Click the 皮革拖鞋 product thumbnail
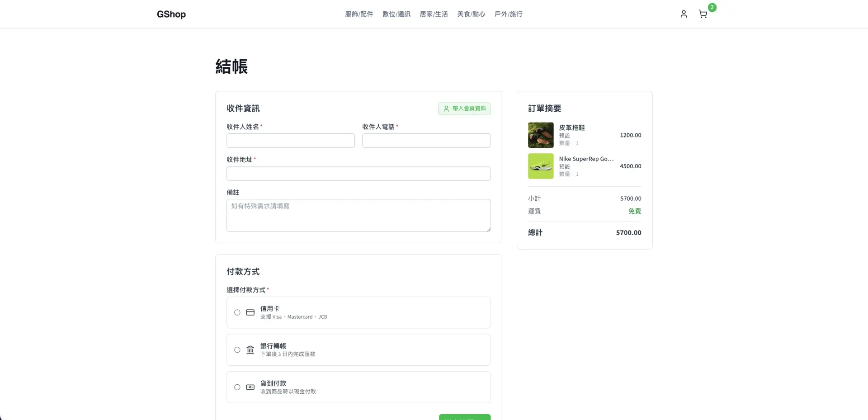The image size is (868, 420). click(541, 135)
